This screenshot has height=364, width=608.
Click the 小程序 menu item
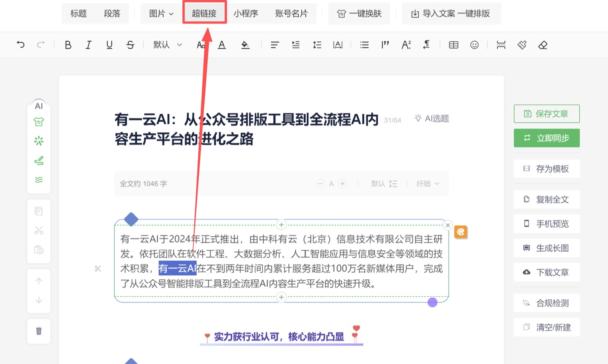[x=246, y=13]
